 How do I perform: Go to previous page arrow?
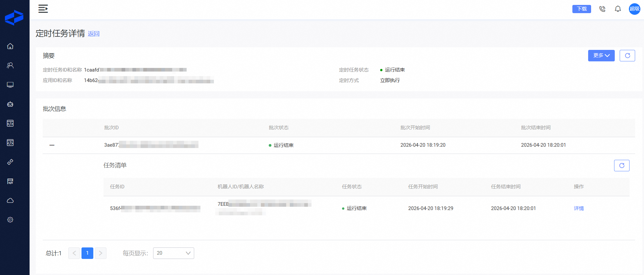coord(74,253)
